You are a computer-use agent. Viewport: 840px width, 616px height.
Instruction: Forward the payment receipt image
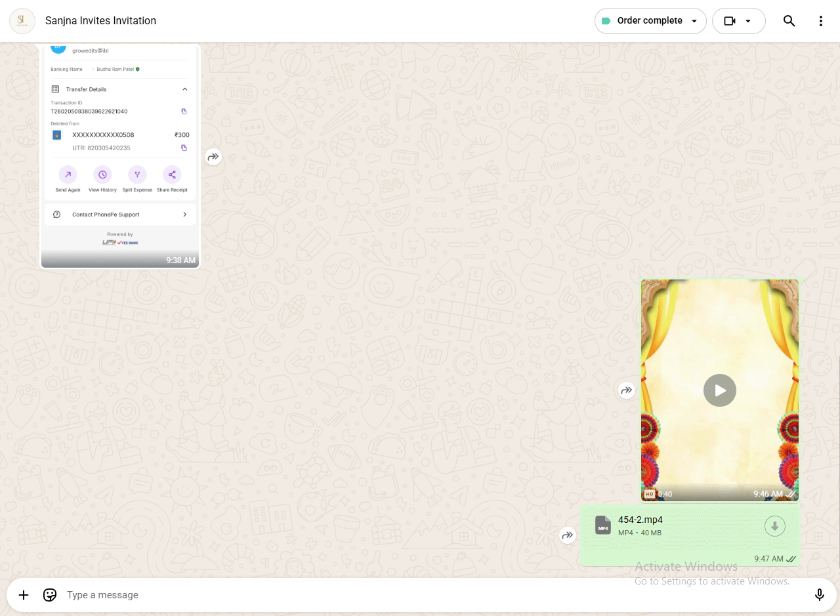pos(213,157)
